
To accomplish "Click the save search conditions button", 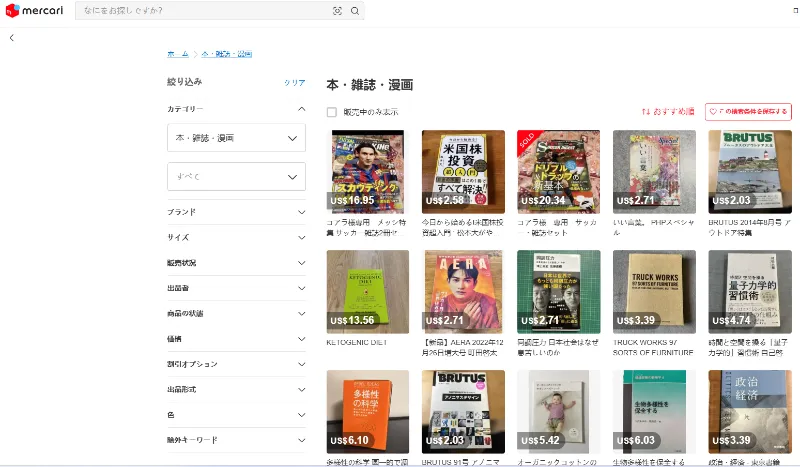I will [747, 112].
